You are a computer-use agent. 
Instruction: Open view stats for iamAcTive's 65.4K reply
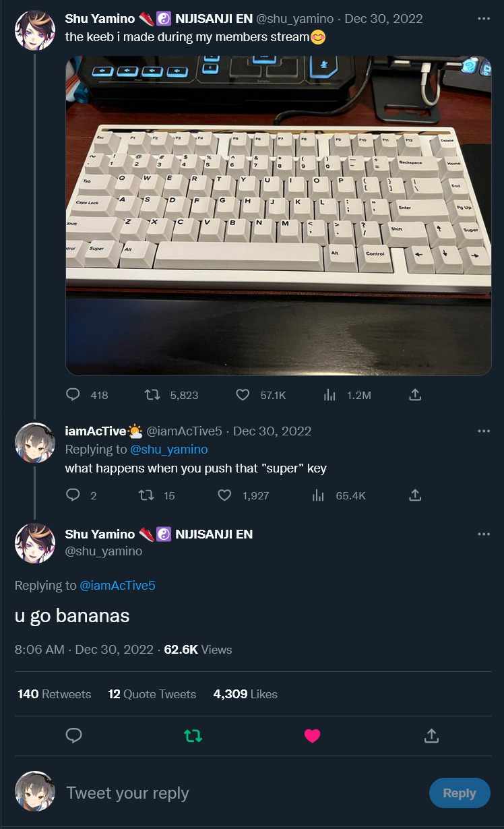tap(319, 495)
